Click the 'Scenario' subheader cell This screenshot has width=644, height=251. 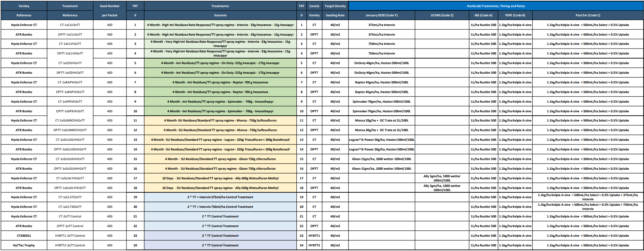click(220, 15)
